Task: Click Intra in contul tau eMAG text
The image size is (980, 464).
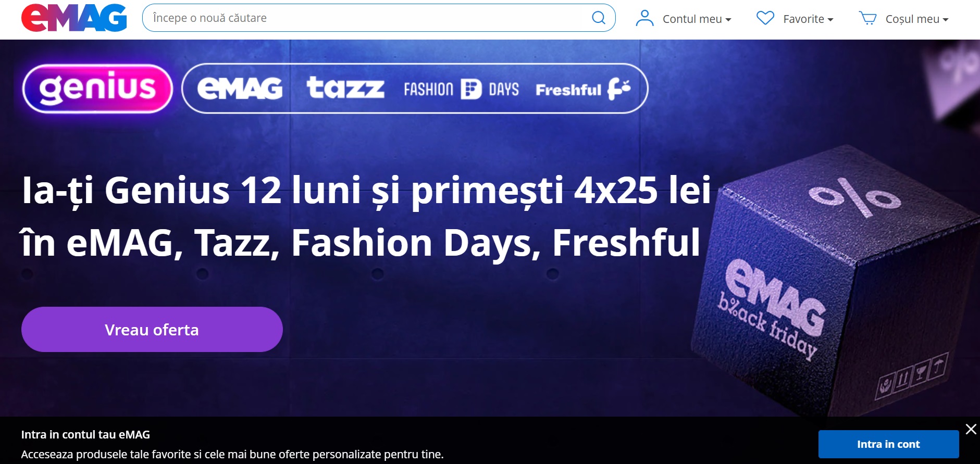Action: click(x=85, y=434)
